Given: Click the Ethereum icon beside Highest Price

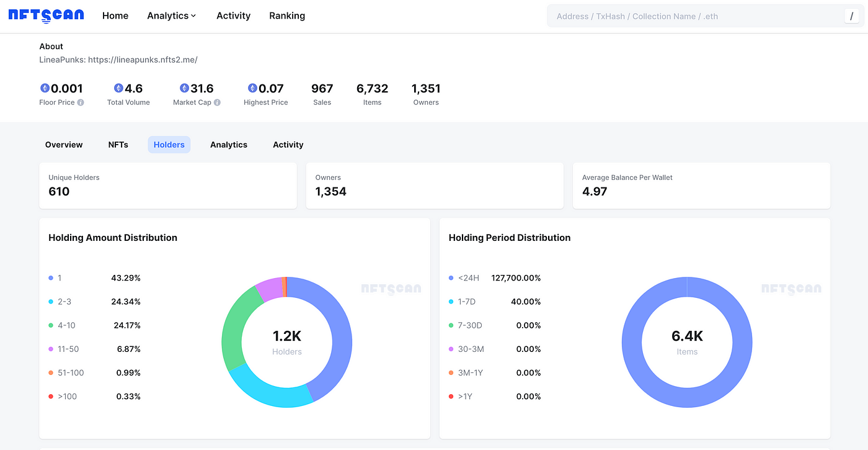Looking at the screenshot, I should pos(252,88).
